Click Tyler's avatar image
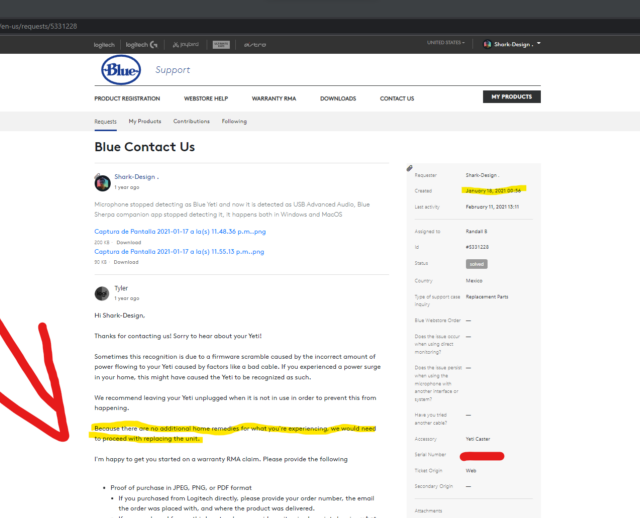This screenshot has height=518, width=640. tap(102, 293)
